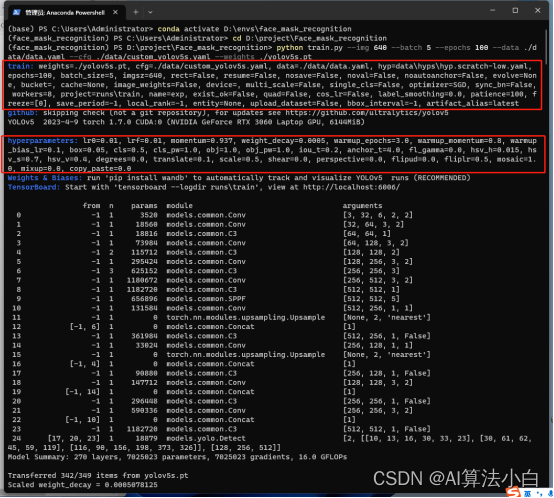The width and height of the screenshot is (554, 498).
Task: Click params value 73984 in row 3
Action: [146, 243]
